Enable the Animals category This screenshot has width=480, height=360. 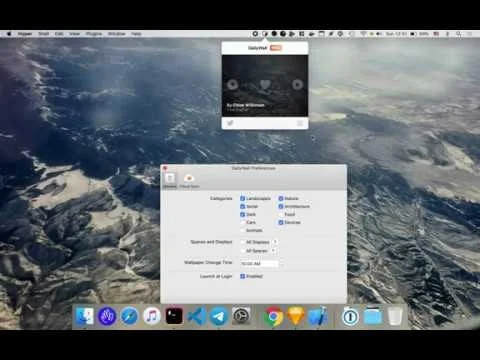pyautogui.click(x=243, y=230)
